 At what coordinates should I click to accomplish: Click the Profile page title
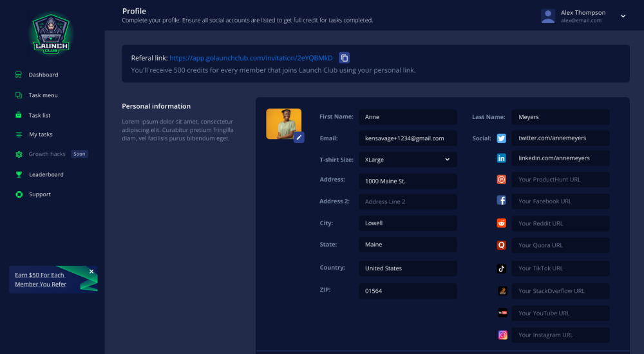coord(134,11)
